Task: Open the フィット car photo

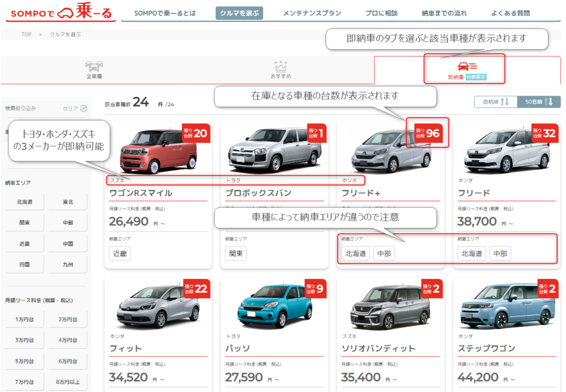Action: pos(158,306)
